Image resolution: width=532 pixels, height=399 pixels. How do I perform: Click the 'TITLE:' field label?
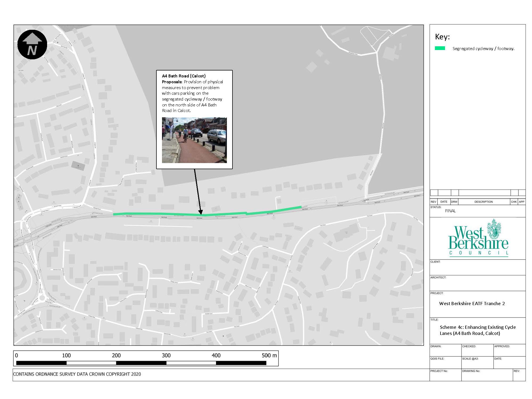[x=434, y=320]
